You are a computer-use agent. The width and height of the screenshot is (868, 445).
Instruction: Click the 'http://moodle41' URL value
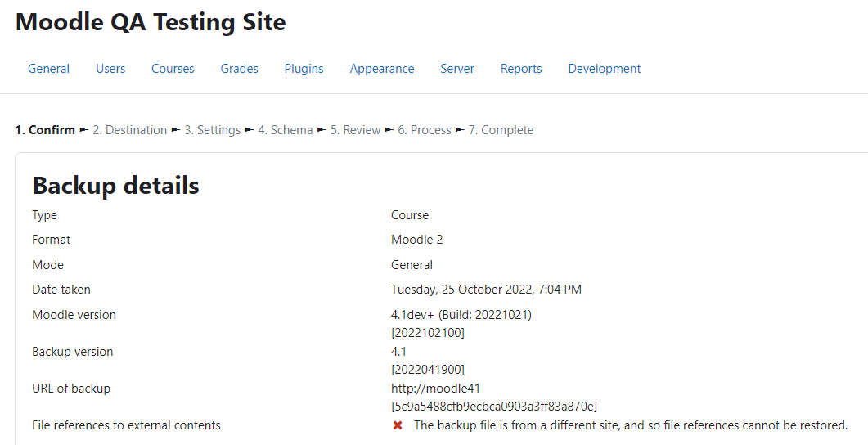tap(435, 389)
